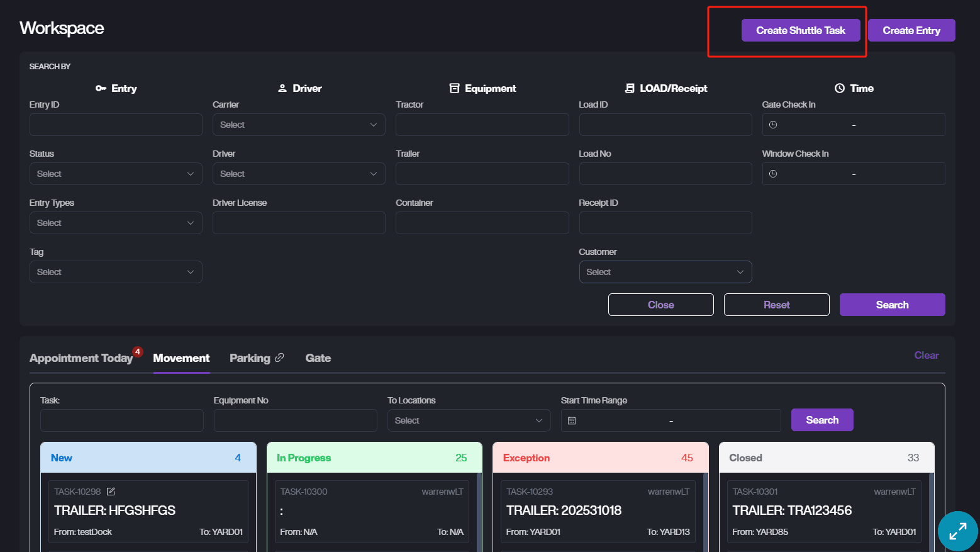Click the Reset button in search panel

[x=776, y=305]
